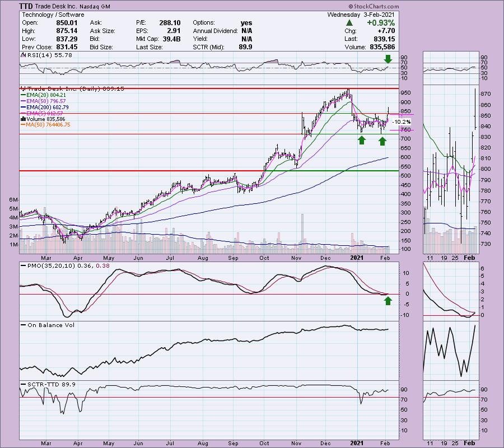Click the SCTR (Mid) value in quote table
The width and height of the screenshot is (504, 448).
click(246, 47)
